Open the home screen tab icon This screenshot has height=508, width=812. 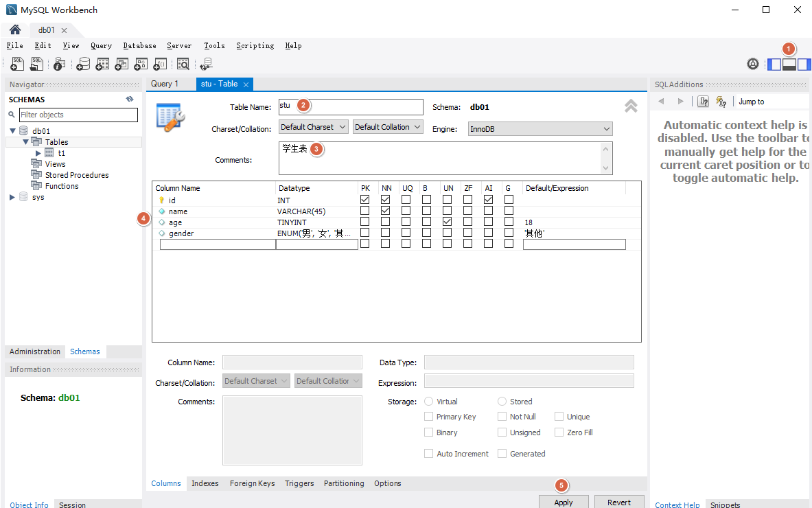(x=15, y=30)
